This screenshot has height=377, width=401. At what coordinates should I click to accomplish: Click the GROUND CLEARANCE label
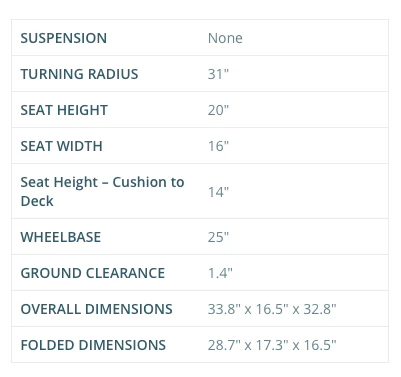(x=92, y=273)
